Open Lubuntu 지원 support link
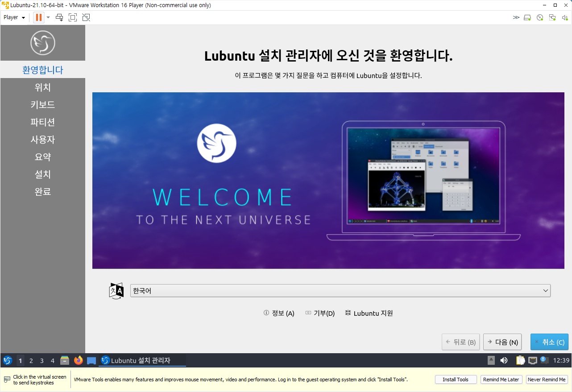This screenshot has width=572, height=392. [x=369, y=313]
